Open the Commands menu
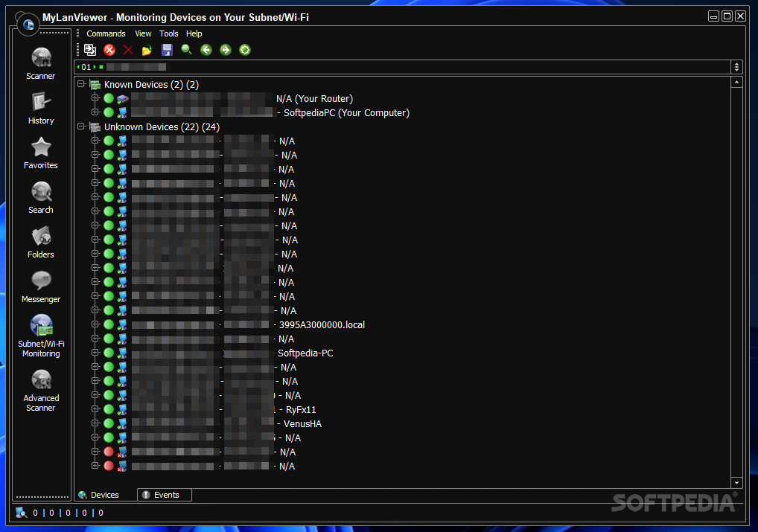This screenshot has width=758, height=532. pyautogui.click(x=106, y=33)
